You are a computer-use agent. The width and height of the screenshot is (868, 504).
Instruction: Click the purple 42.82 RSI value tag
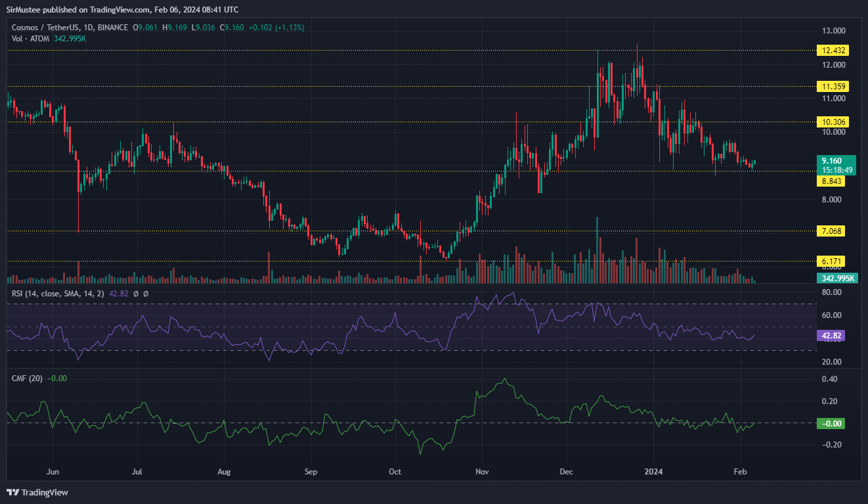coord(831,335)
